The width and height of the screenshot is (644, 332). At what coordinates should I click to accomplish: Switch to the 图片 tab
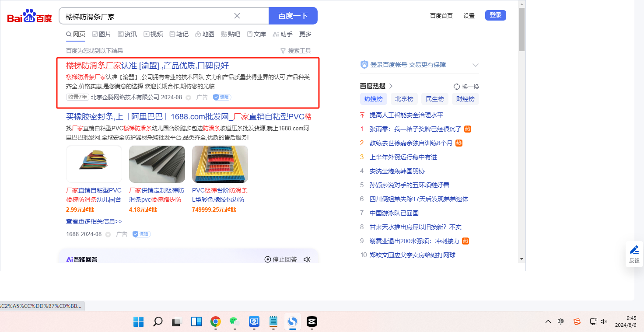coord(101,34)
